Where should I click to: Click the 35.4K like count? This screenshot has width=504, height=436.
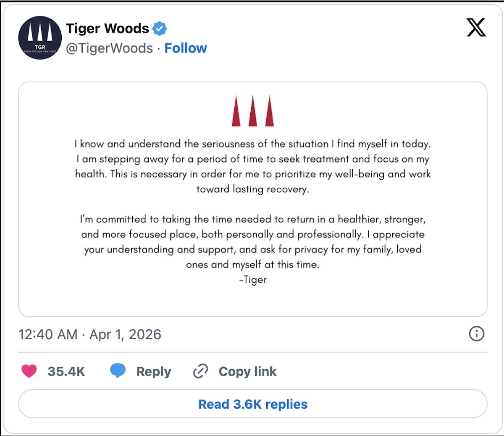(x=66, y=372)
